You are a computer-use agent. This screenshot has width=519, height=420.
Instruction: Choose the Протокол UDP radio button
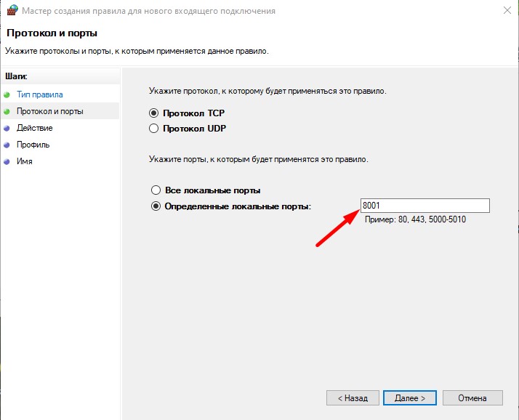tap(153, 129)
